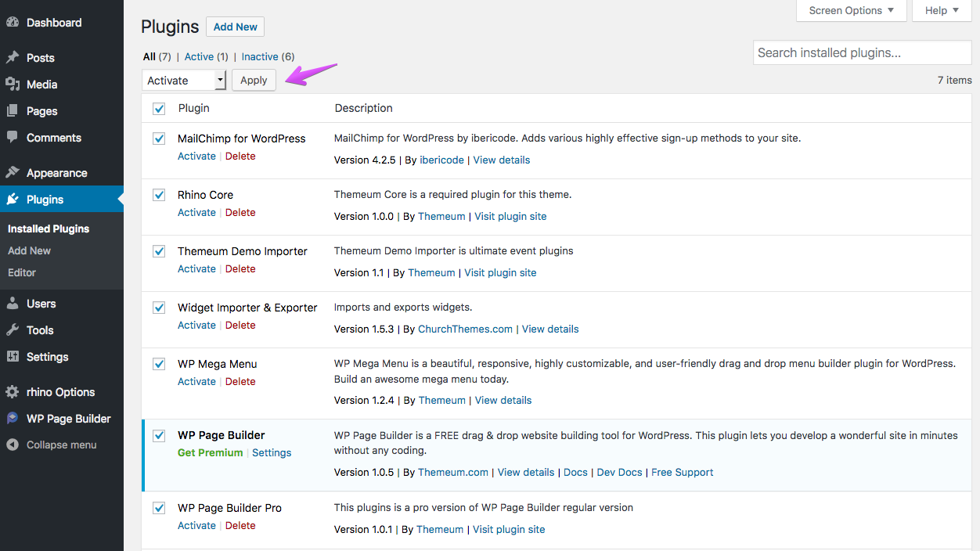Image resolution: width=980 pixels, height=551 pixels.
Task: Uncheck the WP Page Builder checkbox
Action: click(x=159, y=435)
